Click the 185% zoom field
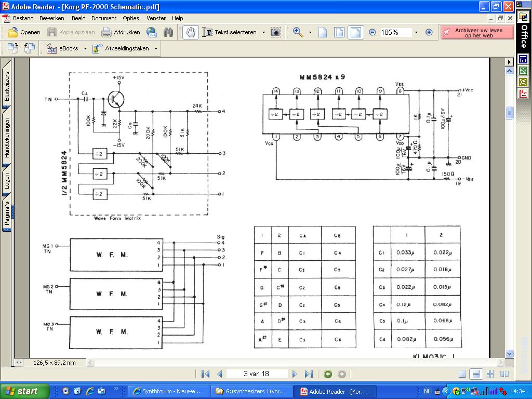Screen dimensions: 532x399 point(395,32)
